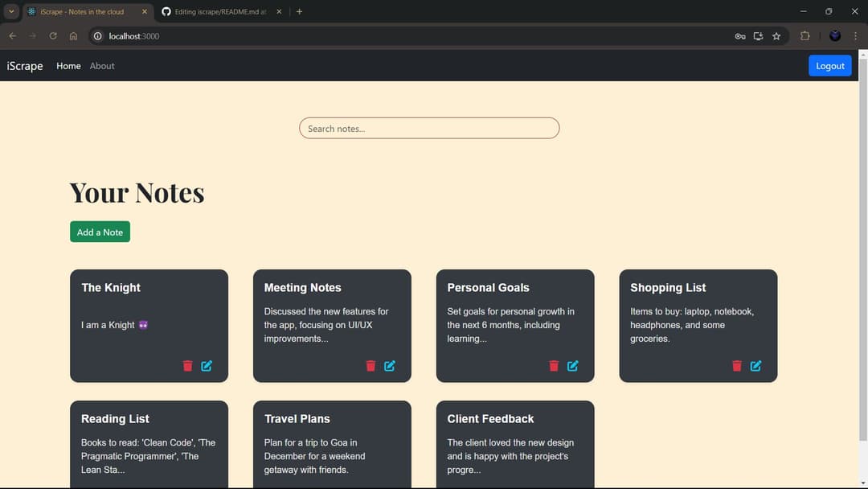Screen dimensions: 868x489
Task: Switch to the Editing iscrape README tab
Action: [219, 12]
